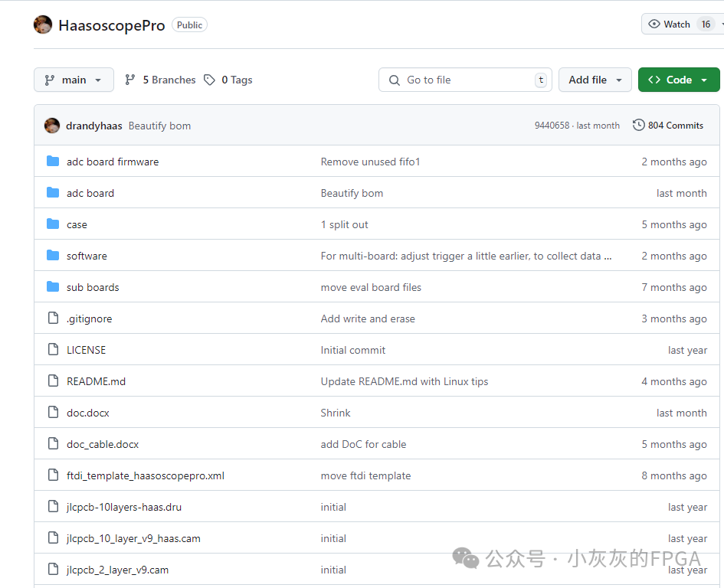The width and height of the screenshot is (724, 588).
Task: Open the main branch selector dropdown
Action: coord(74,80)
